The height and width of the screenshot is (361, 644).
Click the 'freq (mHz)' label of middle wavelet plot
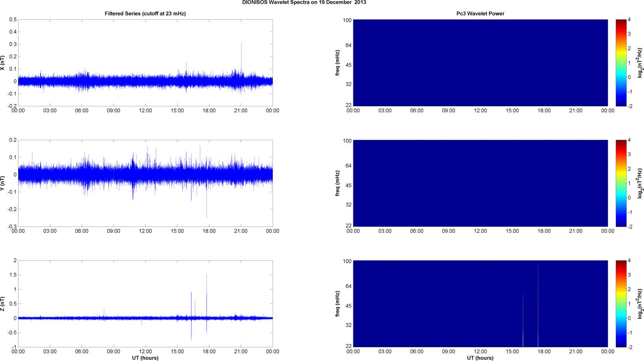(338, 183)
